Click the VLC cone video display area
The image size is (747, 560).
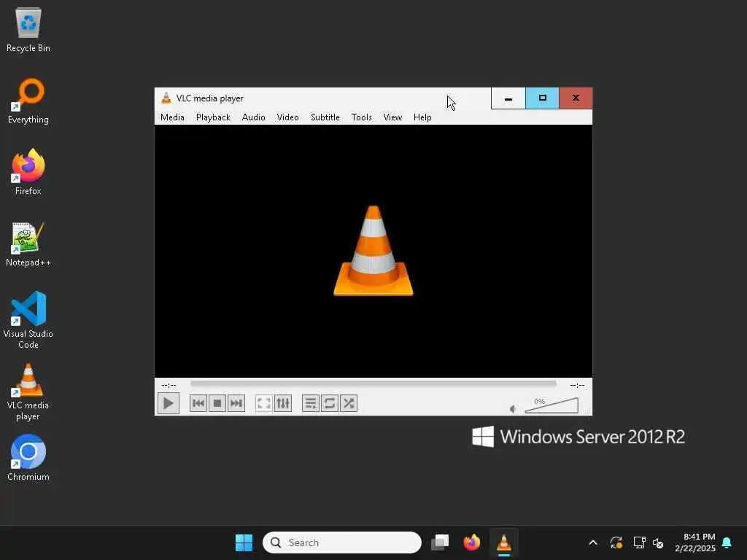coord(373,251)
